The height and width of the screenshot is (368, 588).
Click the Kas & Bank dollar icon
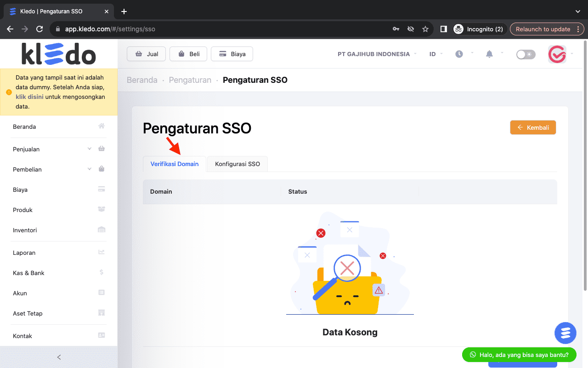click(x=101, y=272)
